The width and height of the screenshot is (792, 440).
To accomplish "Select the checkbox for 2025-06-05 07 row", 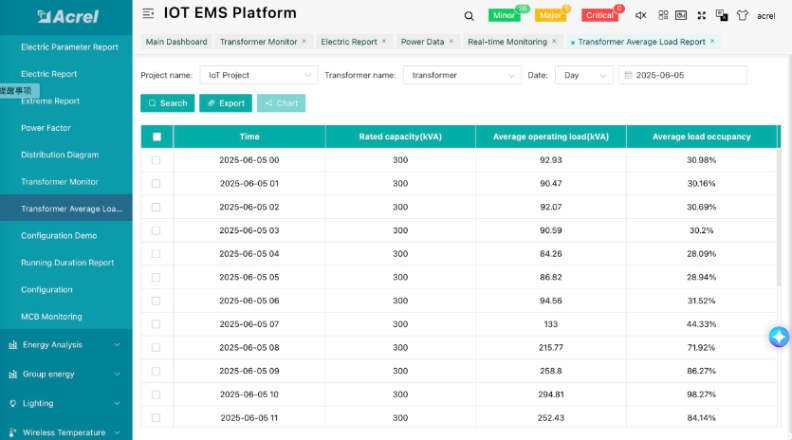I will (x=156, y=324).
